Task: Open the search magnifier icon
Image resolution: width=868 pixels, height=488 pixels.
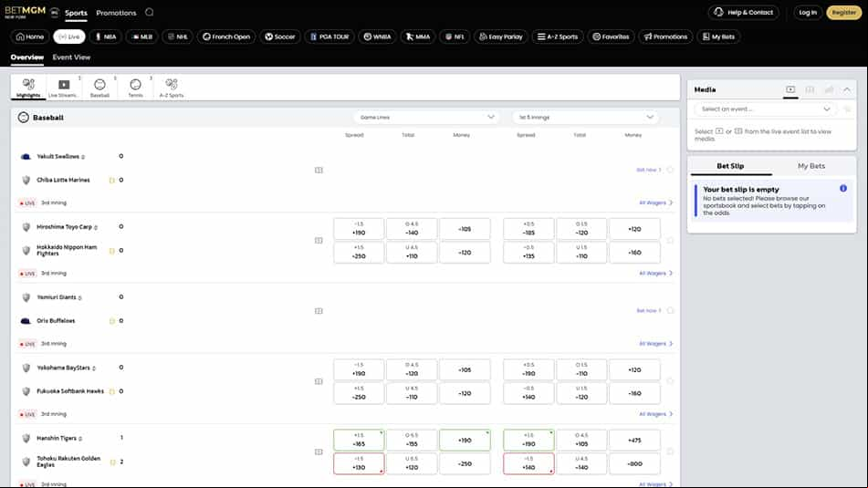Action: (150, 12)
